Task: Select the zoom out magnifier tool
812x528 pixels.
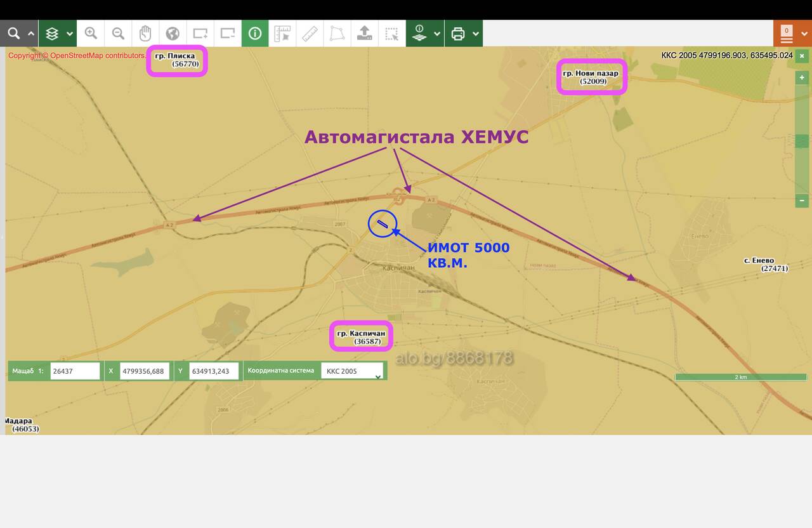Action: (118, 33)
